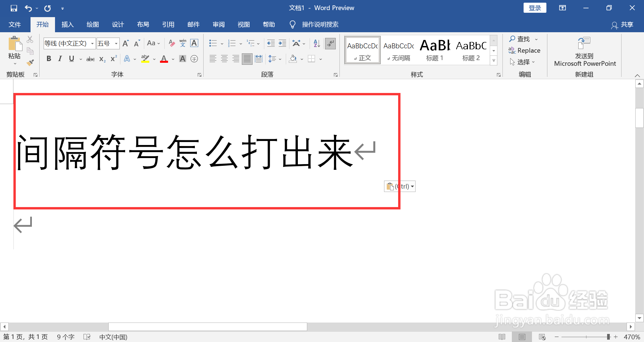The height and width of the screenshot is (342, 644).
Task: Apply the 标题 1 style
Action: click(434, 50)
